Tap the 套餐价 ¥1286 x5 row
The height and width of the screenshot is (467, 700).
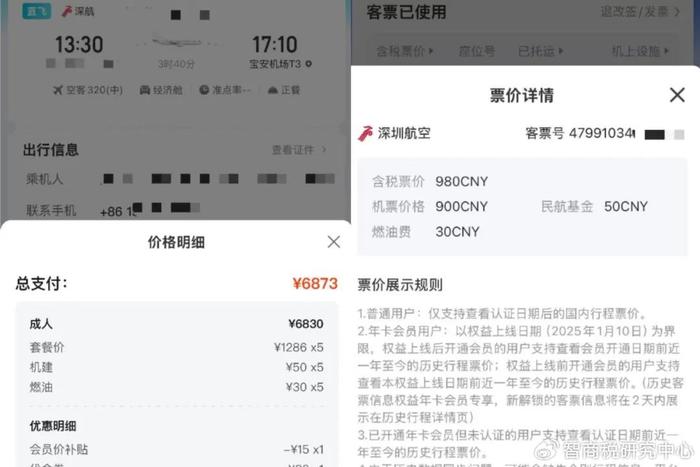pyautogui.click(x=176, y=347)
